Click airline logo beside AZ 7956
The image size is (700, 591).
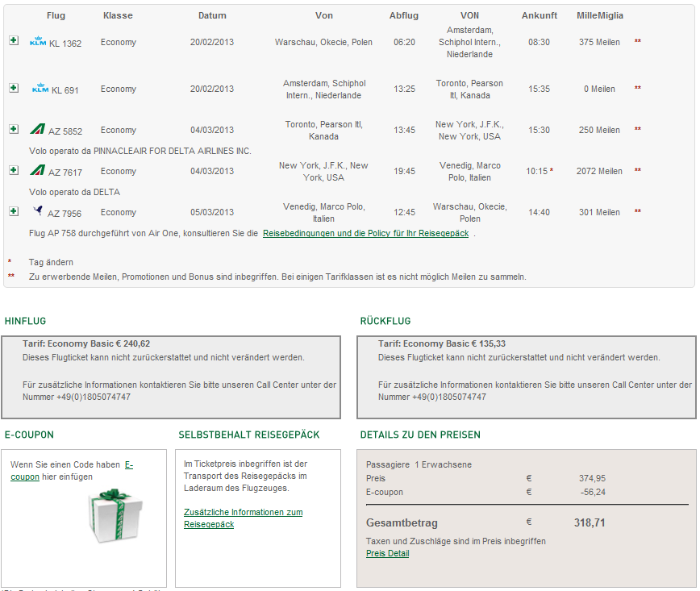click(x=37, y=211)
